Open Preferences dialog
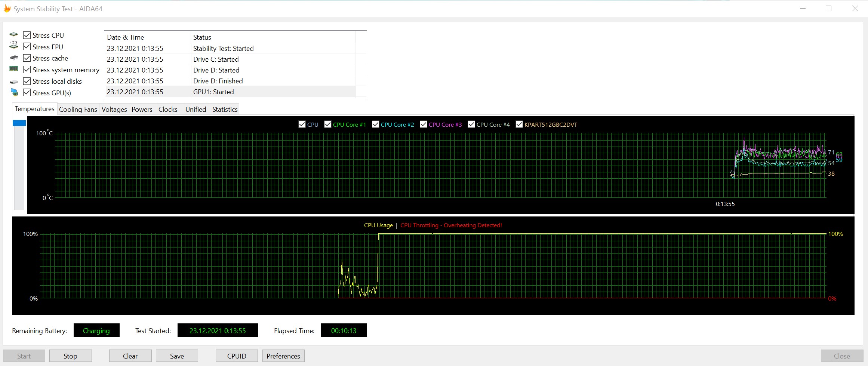 [283, 356]
